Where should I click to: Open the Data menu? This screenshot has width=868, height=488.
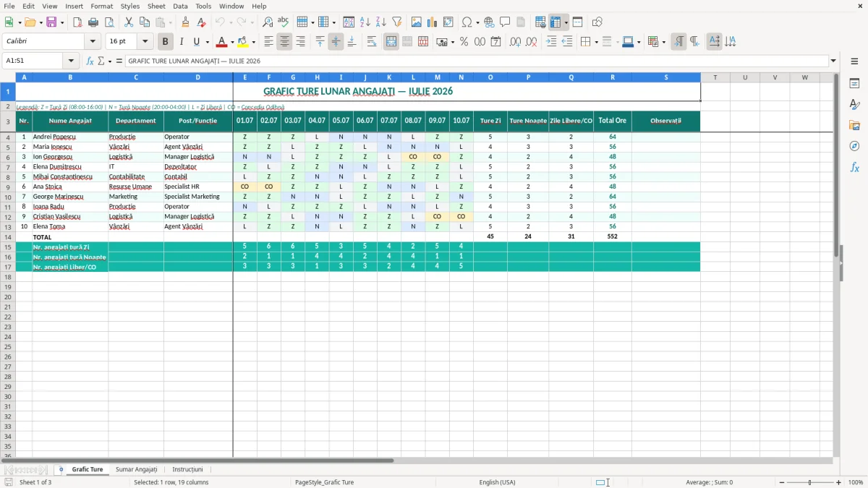pos(180,6)
